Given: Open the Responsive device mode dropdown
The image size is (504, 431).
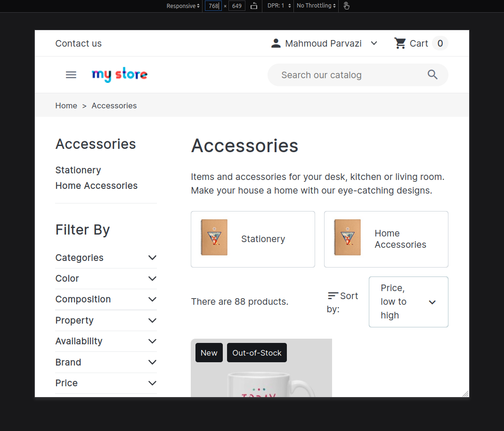Looking at the screenshot, I should pos(183,6).
